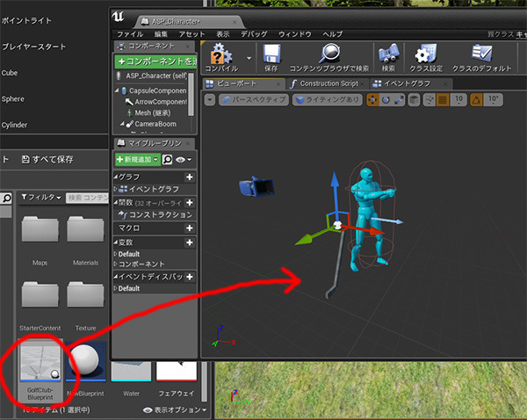Expand the Event Graph (イベントグラフ) item
The width and height of the screenshot is (527, 420).
pos(115,189)
